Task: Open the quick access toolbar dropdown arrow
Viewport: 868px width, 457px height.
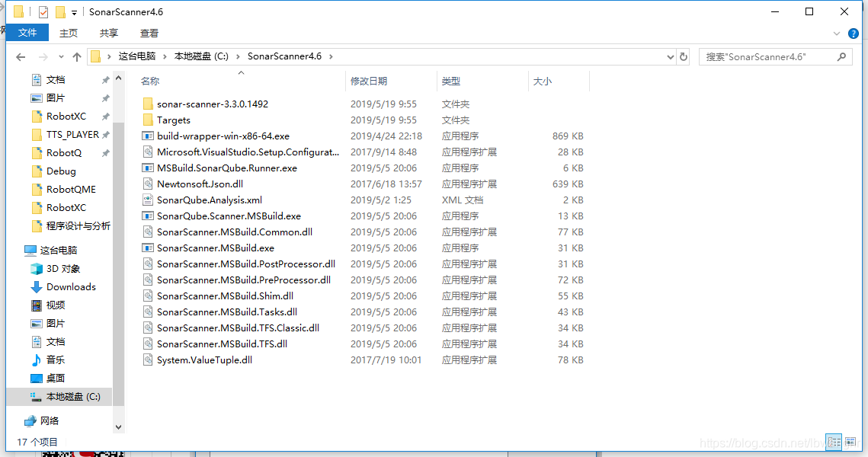Action: click(74, 12)
